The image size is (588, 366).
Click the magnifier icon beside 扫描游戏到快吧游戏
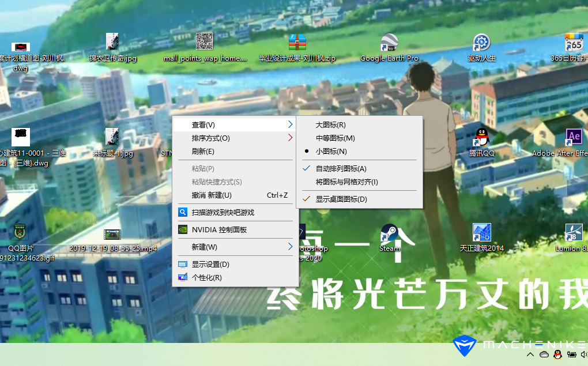tap(183, 212)
